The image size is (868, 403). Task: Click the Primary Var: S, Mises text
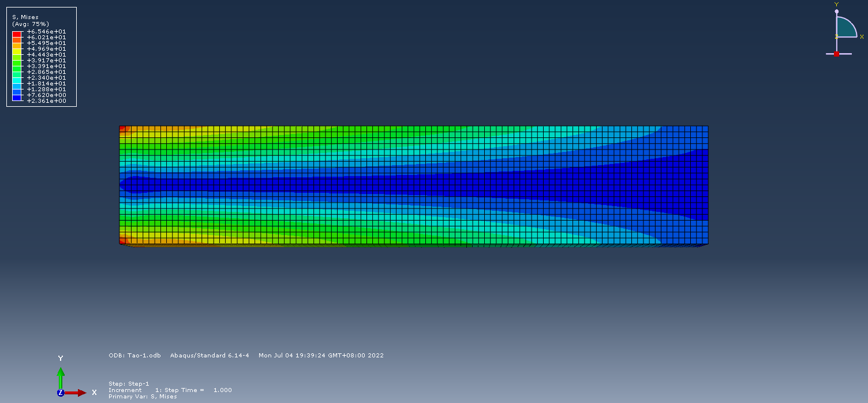143,397
